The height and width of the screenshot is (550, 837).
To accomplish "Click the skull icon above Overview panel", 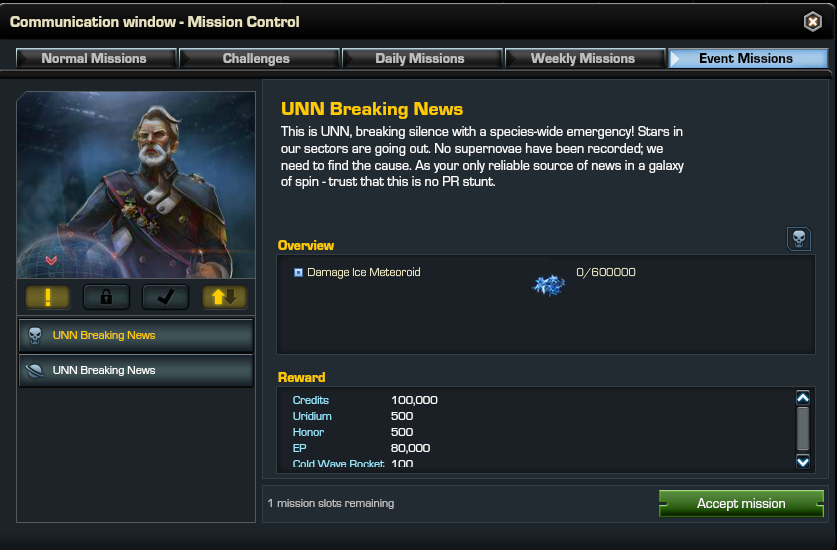I will (x=799, y=239).
